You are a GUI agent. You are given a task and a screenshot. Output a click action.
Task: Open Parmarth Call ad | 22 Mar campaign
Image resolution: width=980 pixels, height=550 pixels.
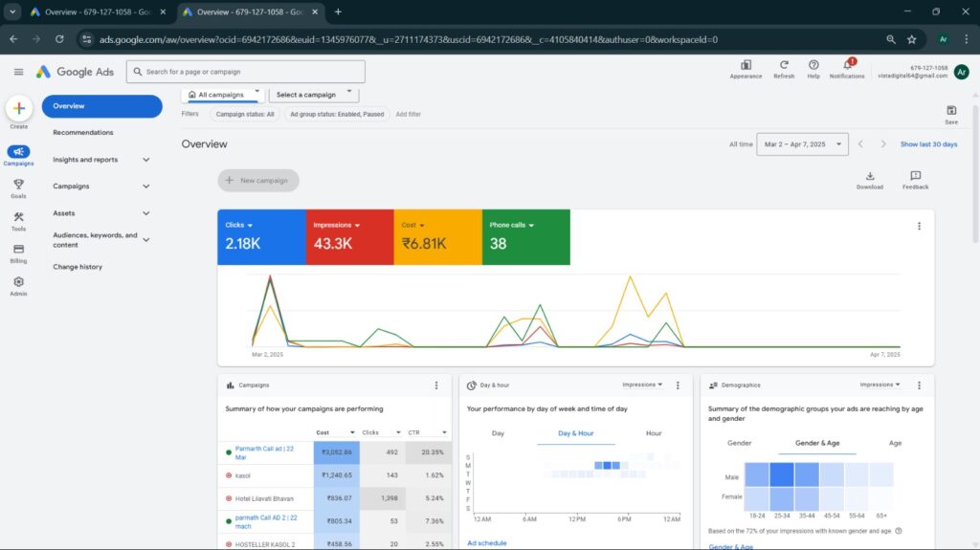click(x=264, y=453)
